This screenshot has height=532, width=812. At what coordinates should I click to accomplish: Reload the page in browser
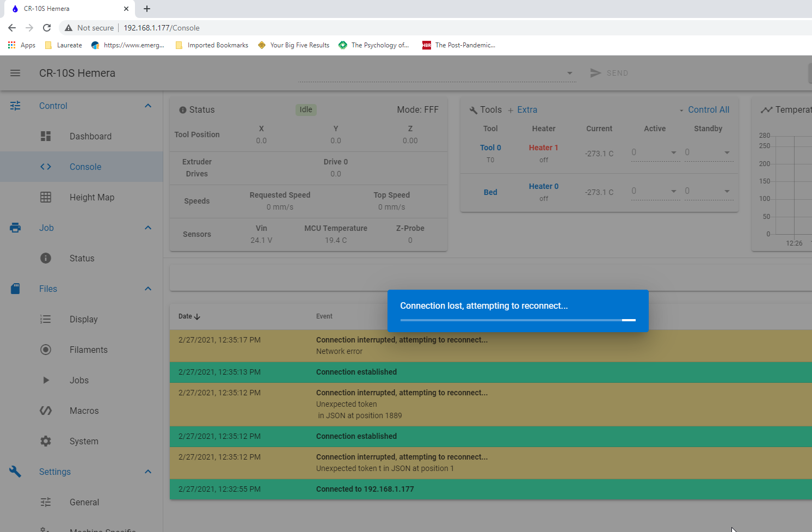(x=47, y=28)
